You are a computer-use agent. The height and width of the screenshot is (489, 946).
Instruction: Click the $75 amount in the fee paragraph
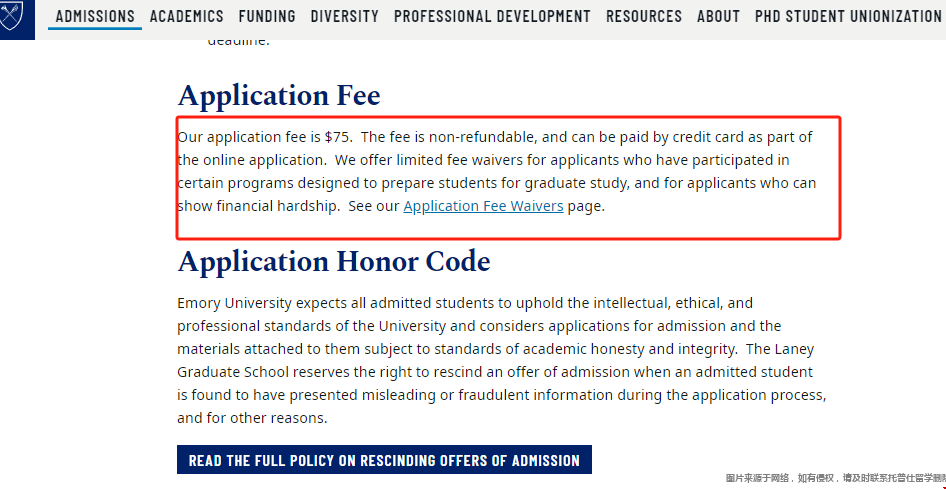pos(336,137)
